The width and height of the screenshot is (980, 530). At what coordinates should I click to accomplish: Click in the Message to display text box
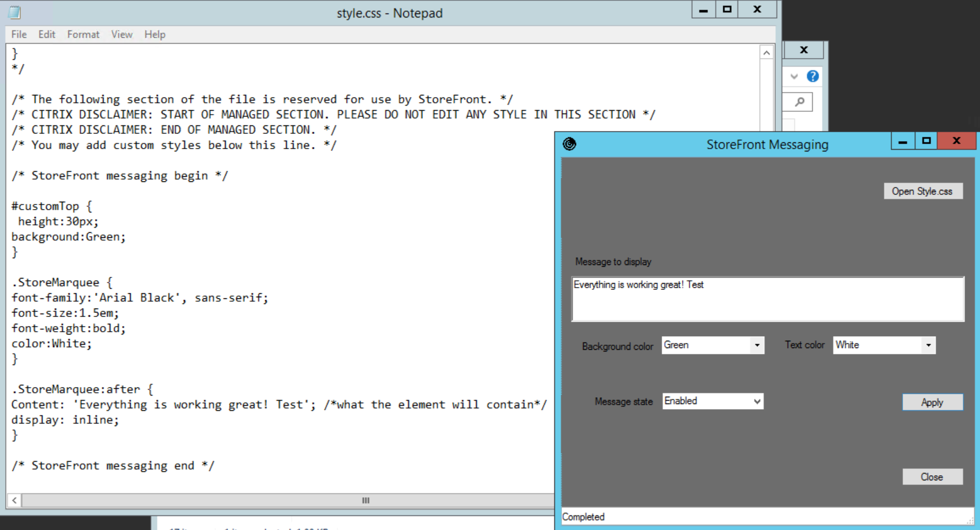pyautogui.click(x=767, y=299)
